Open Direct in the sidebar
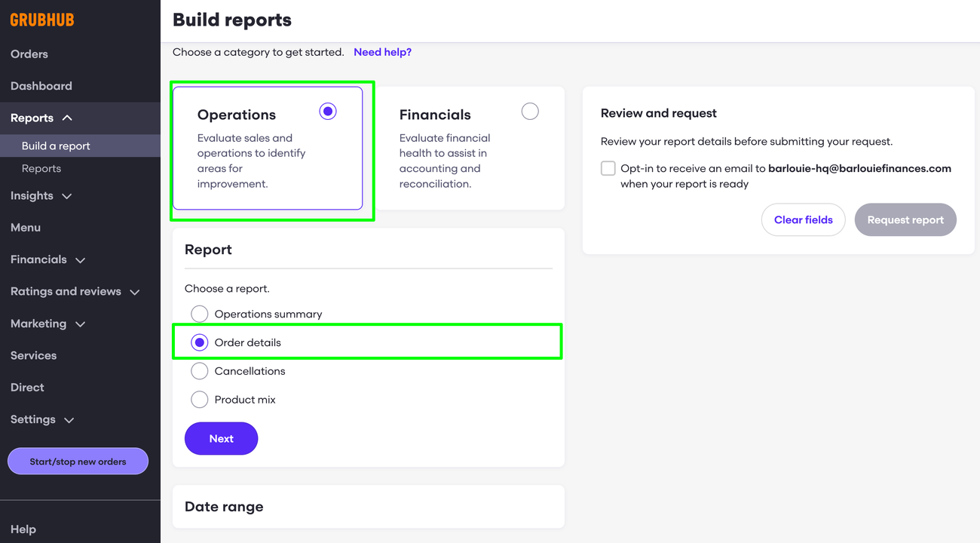Image resolution: width=980 pixels, height=543 pixels. click(x=27, y=388)
